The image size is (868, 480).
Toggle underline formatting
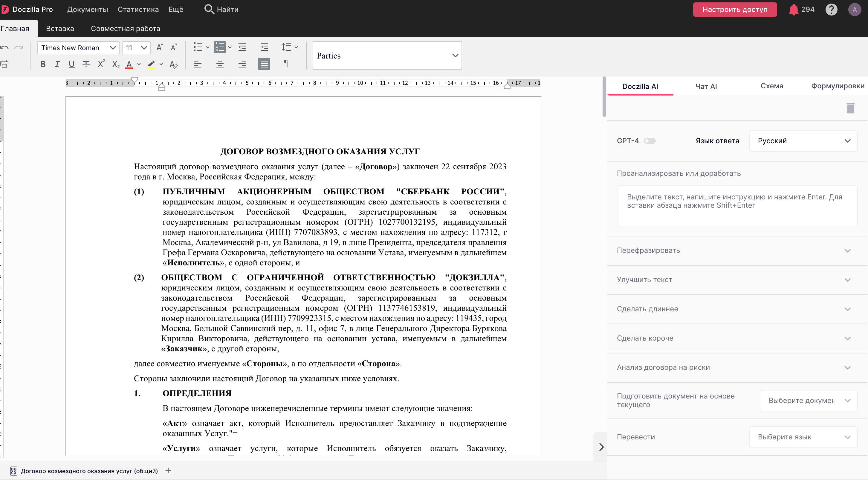point(71,64)
